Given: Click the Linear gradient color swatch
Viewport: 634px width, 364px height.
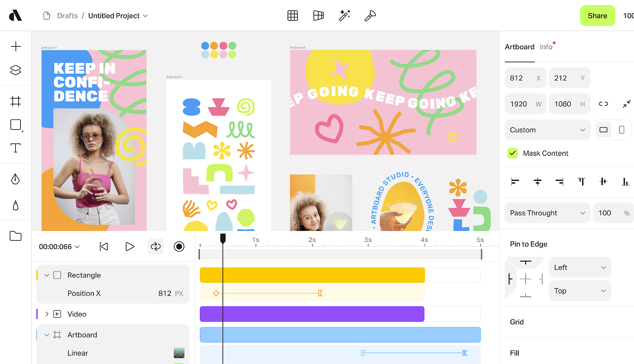Looking at the screenshot, I should coord(179,353).
